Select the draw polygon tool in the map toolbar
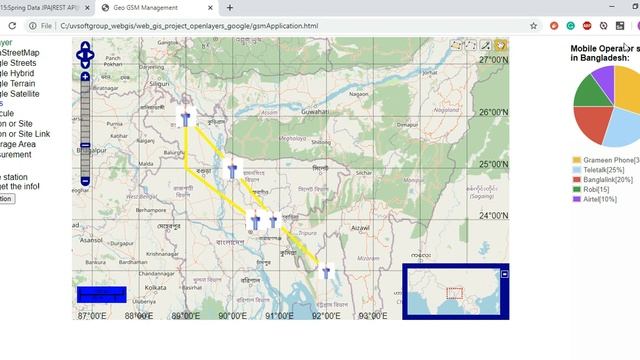The height and width of the screenshot is (360, 640). pos(456,45)
